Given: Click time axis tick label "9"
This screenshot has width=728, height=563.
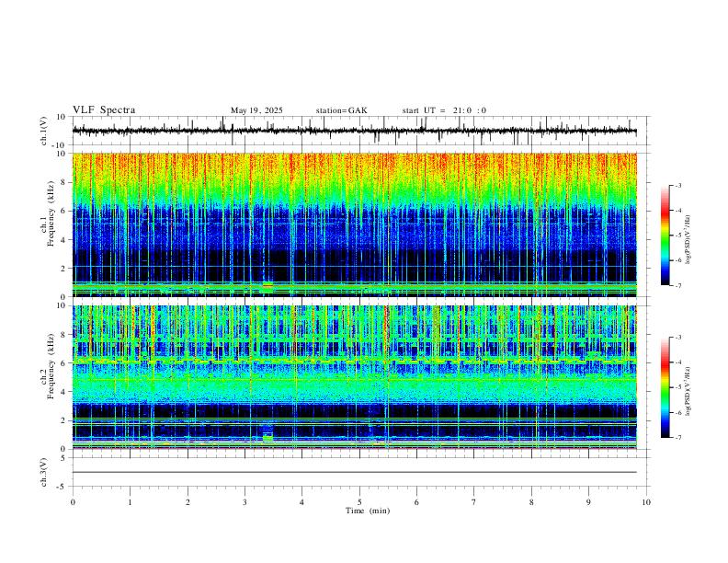Looking at the screenshot, I should pos(588,502).
